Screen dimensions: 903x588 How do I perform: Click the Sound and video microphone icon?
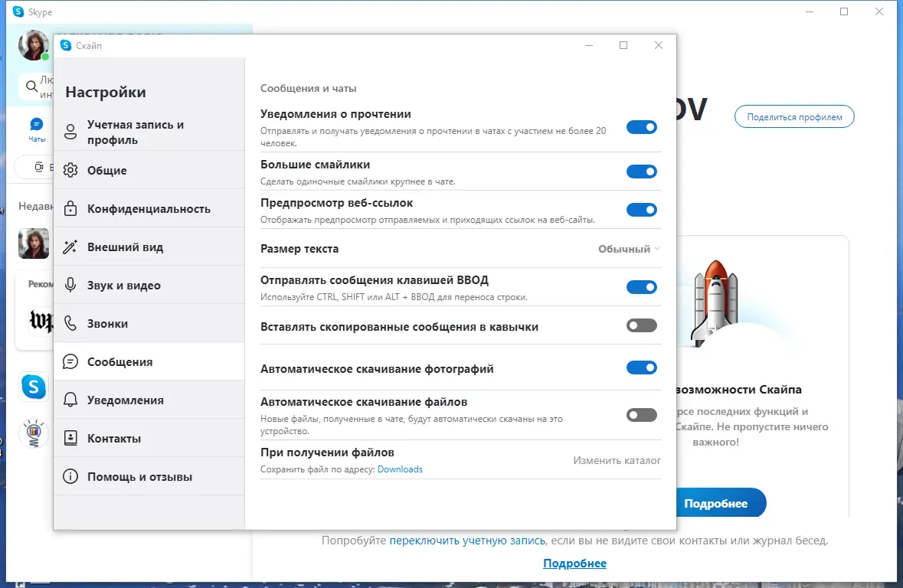[70, 285]
